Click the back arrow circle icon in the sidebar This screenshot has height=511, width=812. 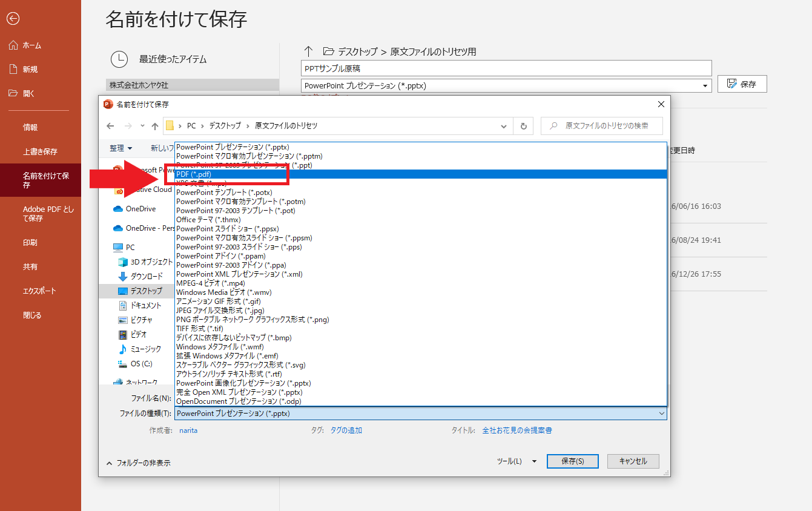[x=13, y=19]
